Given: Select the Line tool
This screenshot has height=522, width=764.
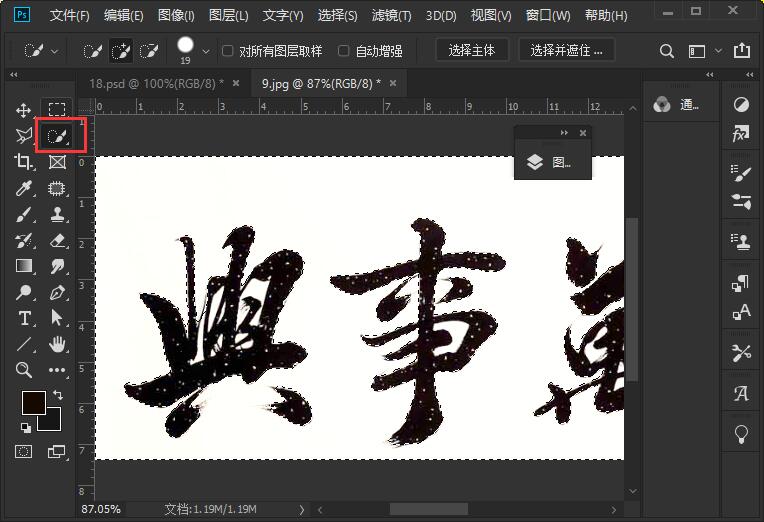Looking at the screenshot, I should pos(23,344).
